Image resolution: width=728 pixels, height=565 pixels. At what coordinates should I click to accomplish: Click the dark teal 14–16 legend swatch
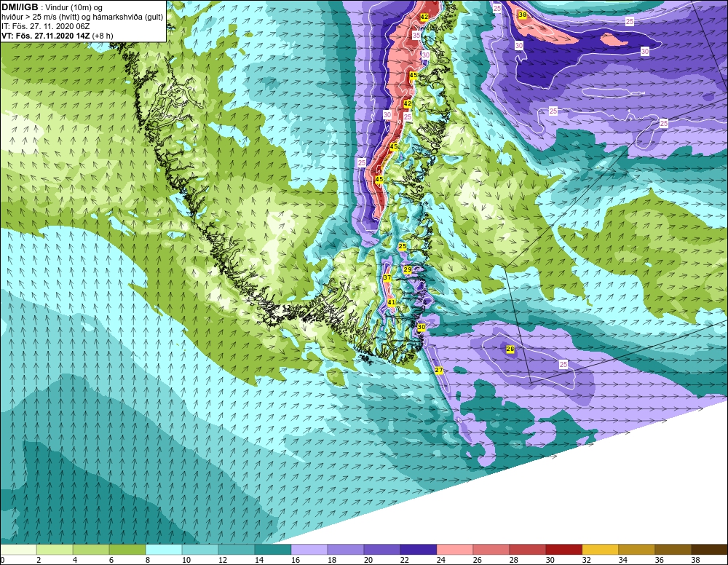(273, 550)
